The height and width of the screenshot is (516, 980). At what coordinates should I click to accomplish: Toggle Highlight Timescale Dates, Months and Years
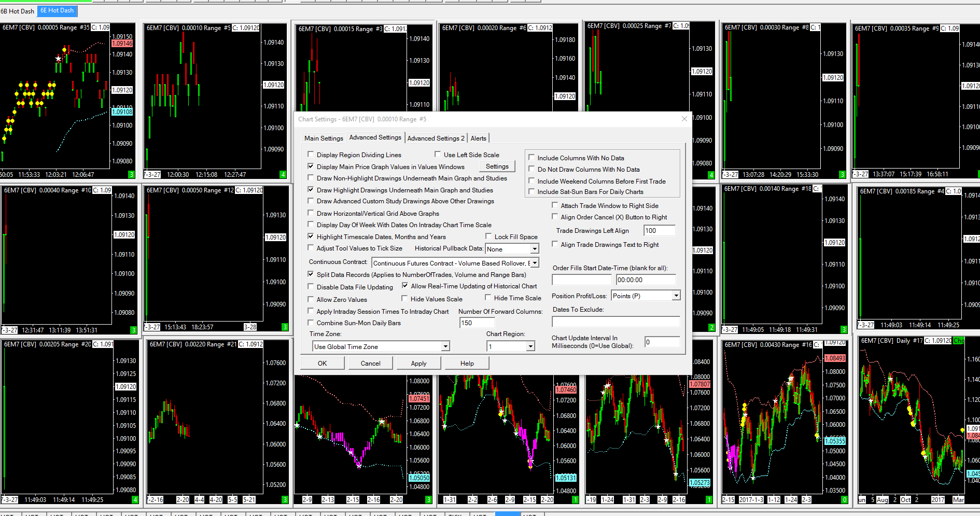[311, 236]
